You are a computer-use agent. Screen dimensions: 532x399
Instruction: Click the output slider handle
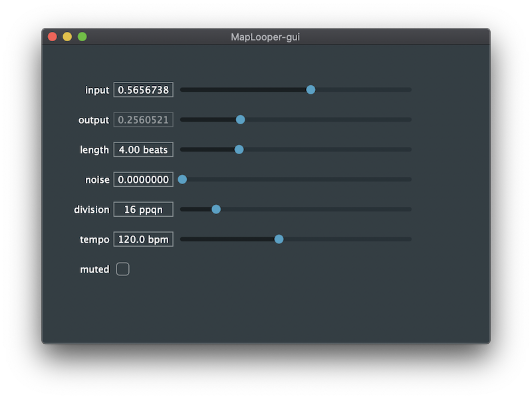click(x=240, y=120)
